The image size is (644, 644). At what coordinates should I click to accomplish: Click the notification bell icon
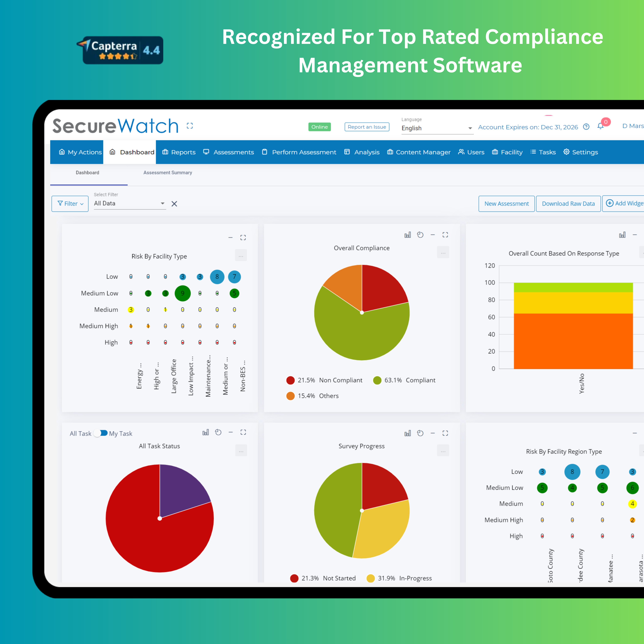600,126
